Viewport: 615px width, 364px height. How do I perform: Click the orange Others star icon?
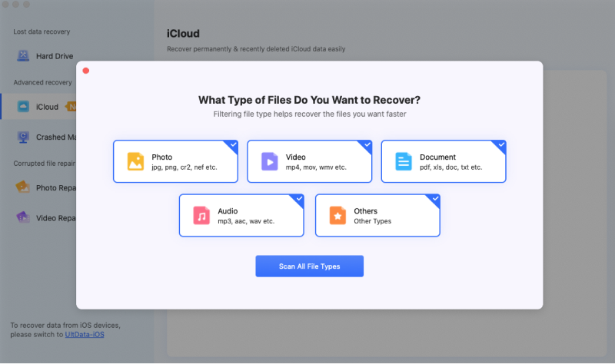pos(337,215)
